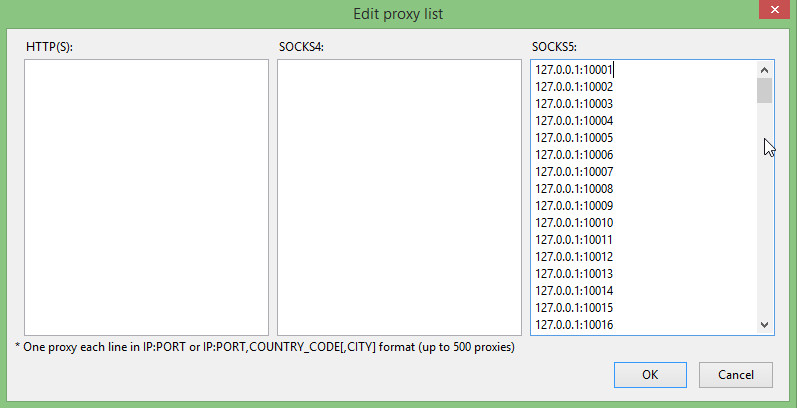Close the Edit proxy list dialog

(774, 10)
